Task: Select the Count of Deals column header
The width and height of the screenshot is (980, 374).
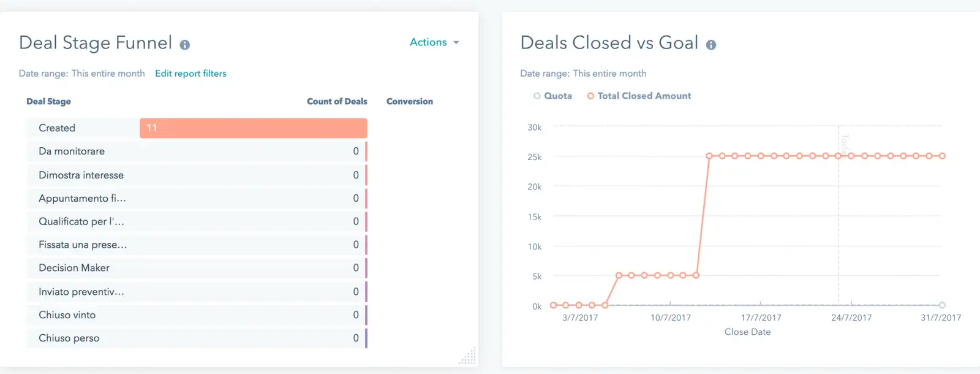Action: coord(337,101)
